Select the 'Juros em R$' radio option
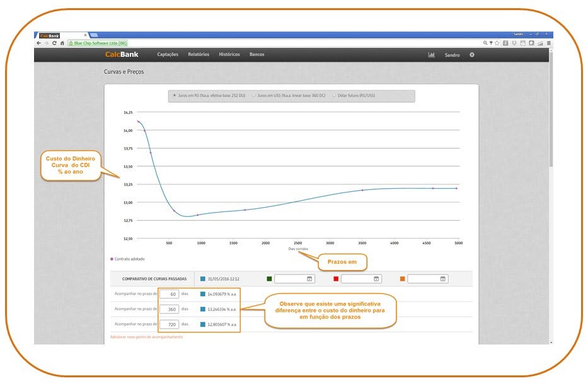Screen dimensions: 588x383 [175, 96]
